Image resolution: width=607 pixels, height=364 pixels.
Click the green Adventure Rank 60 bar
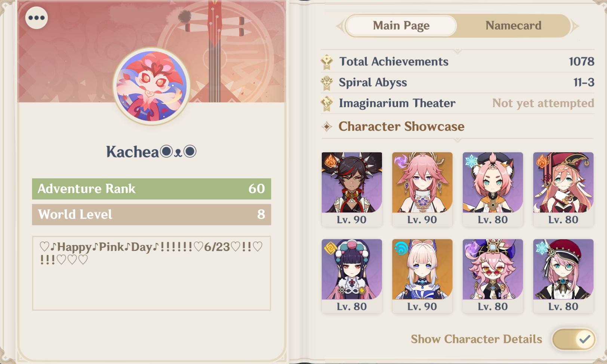tap(151, 189)
